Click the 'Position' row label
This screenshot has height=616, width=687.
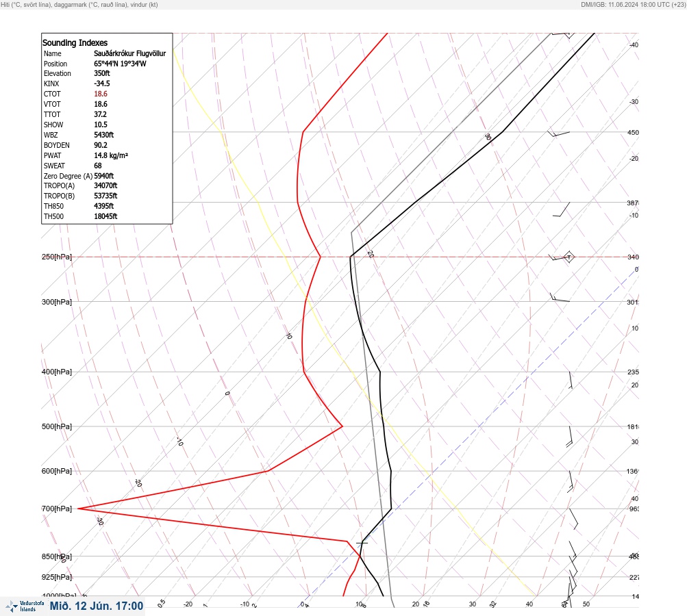click(x=55, y=64)
